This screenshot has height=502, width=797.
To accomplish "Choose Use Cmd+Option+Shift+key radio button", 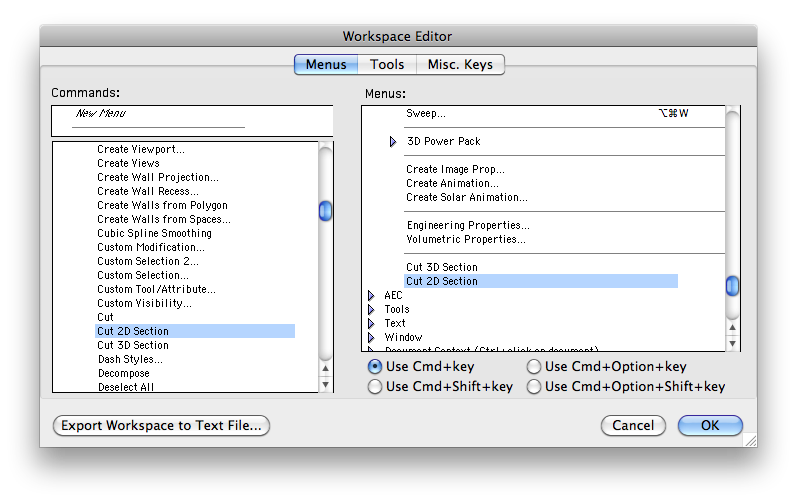I will point(534,386).
